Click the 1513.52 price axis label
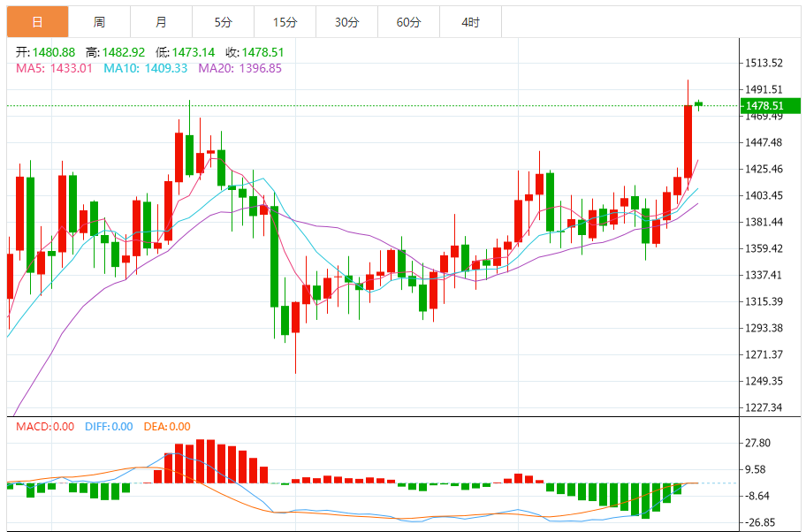 tap(764, 64)
